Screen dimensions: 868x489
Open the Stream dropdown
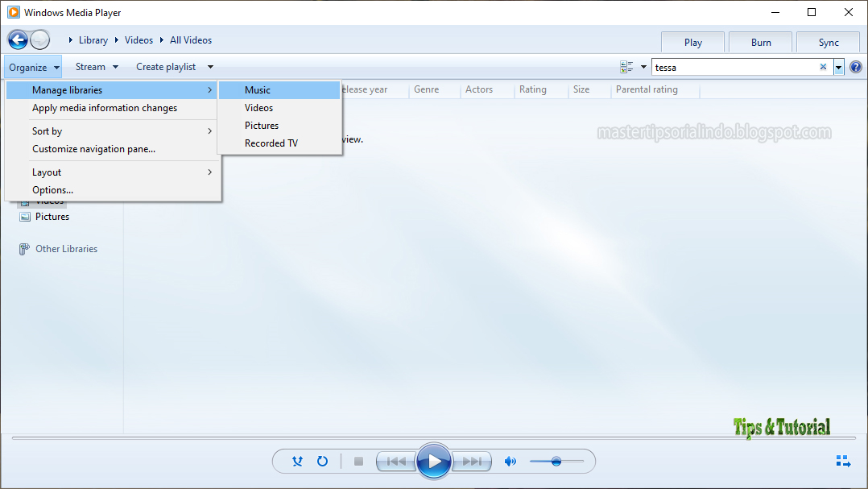click(x=97, y=66)
